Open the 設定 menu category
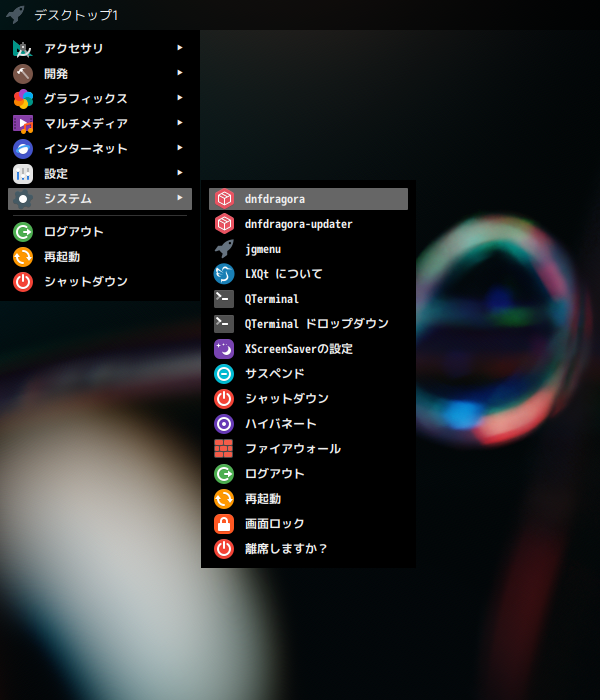Screen dimensions: 600x700 100,174
